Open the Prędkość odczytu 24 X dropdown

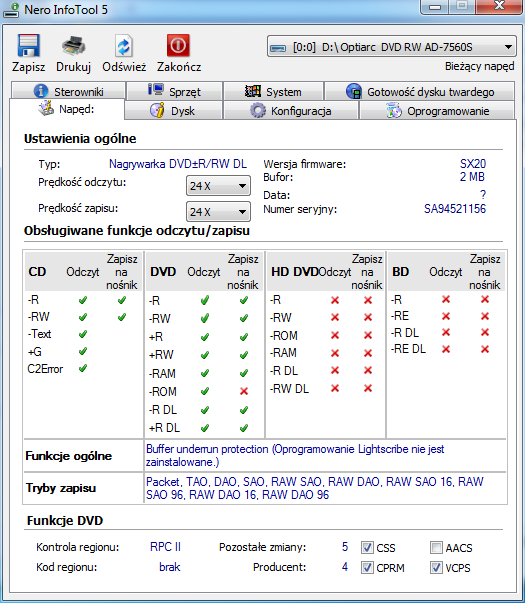point(218,186)
